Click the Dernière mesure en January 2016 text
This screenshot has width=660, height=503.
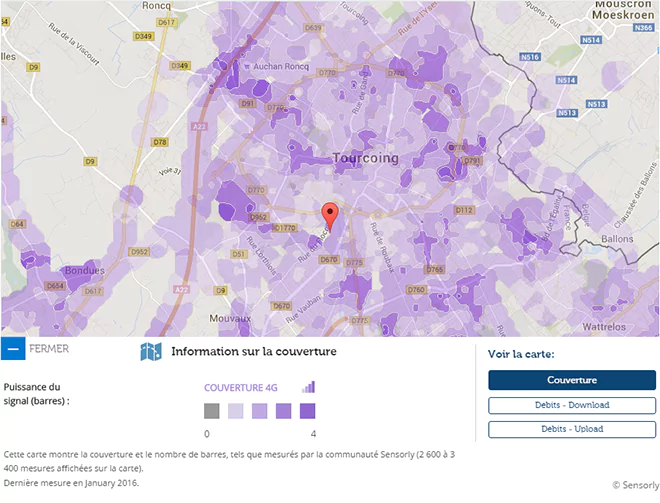click(x=71, y=483)
